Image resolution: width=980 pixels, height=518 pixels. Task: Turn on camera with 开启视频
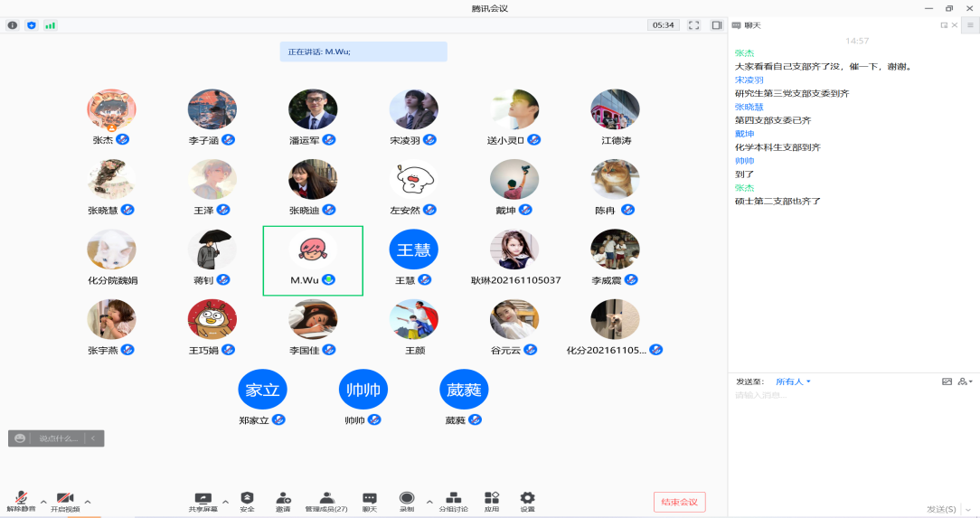[x=64, y=500]
